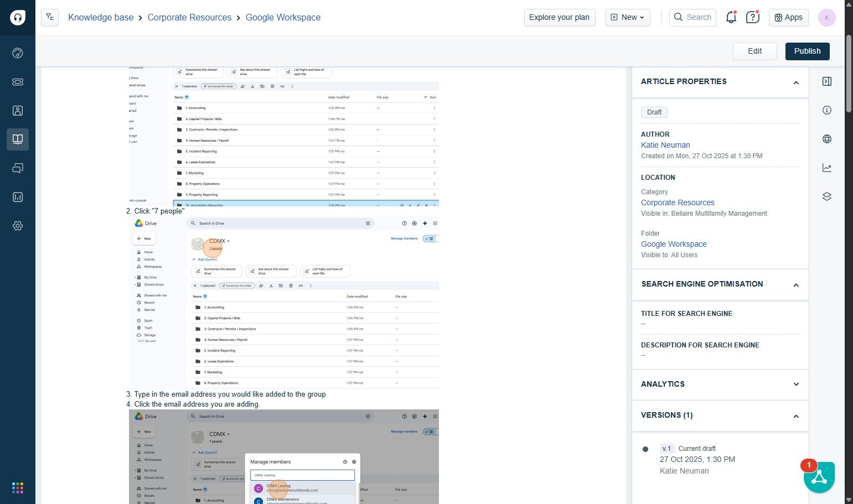Show article info icon in right strip
Image resolution: width=853 pixels, height=504 pixels.
(827, 110)
